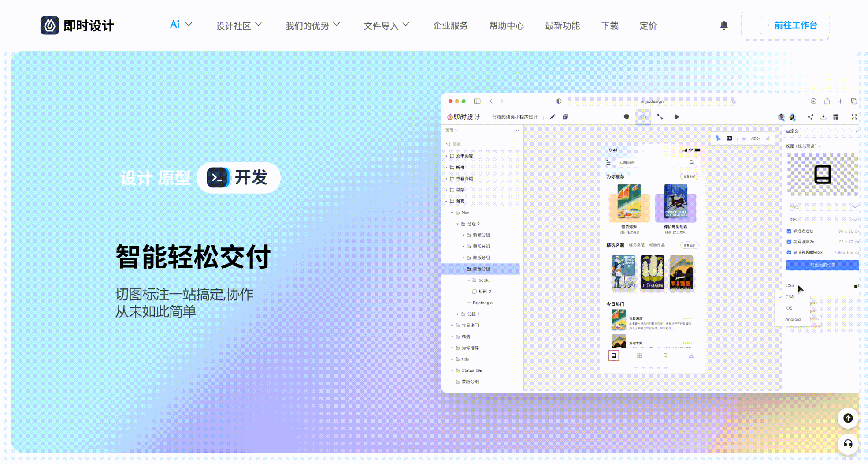Go to the 下载 page

coord(610,26)
